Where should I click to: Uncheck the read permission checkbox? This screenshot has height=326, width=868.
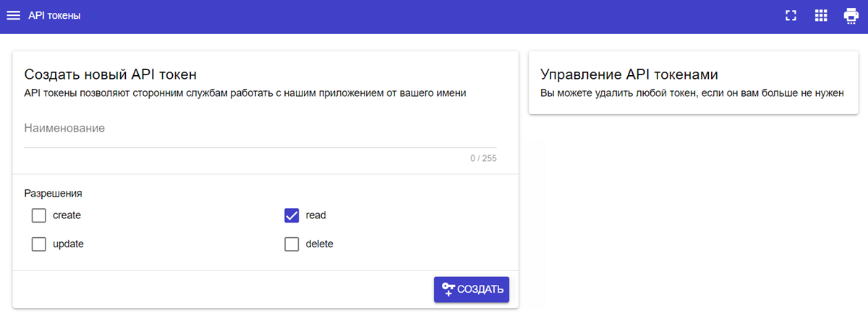click(292, 215)
